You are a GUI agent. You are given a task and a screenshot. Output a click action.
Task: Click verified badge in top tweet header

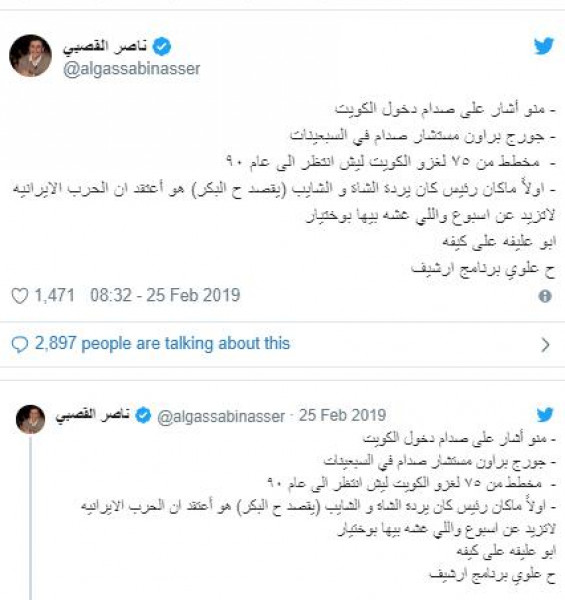tap(162, 47)
